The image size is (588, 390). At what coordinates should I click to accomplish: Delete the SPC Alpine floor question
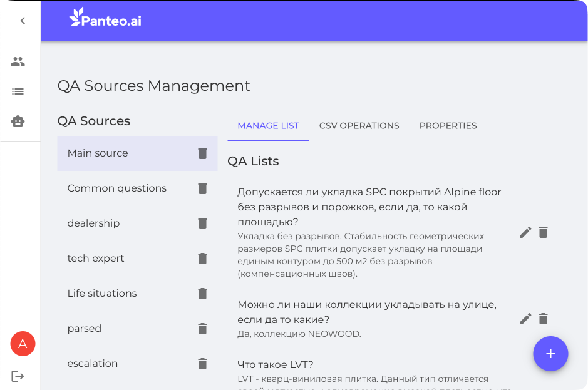[544, 232]
